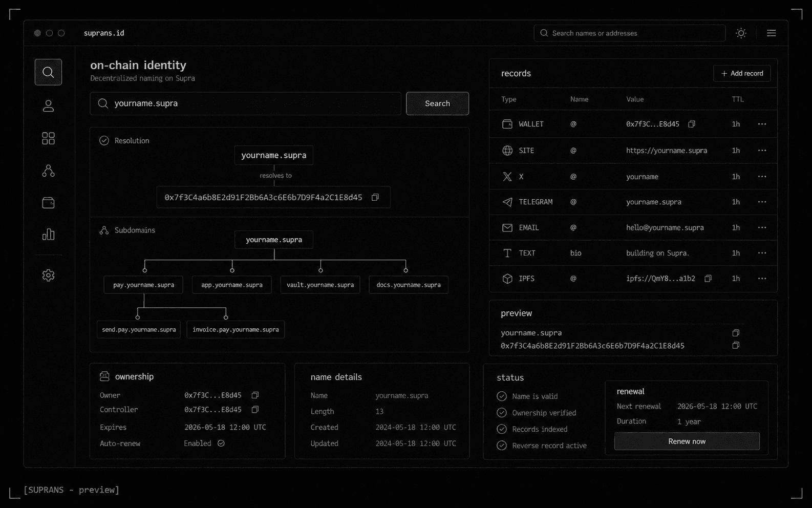Viewport: 812px width, 508px height.
Task: Open the settings gear in sidebar
Action: click(x=48, y=275)
